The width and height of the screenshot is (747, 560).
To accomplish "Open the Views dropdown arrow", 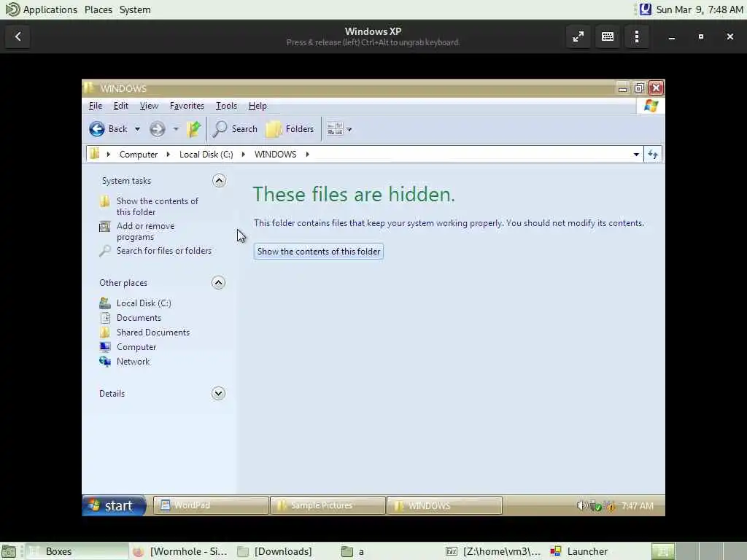I will pyautogui.click(x=349, y=130).
